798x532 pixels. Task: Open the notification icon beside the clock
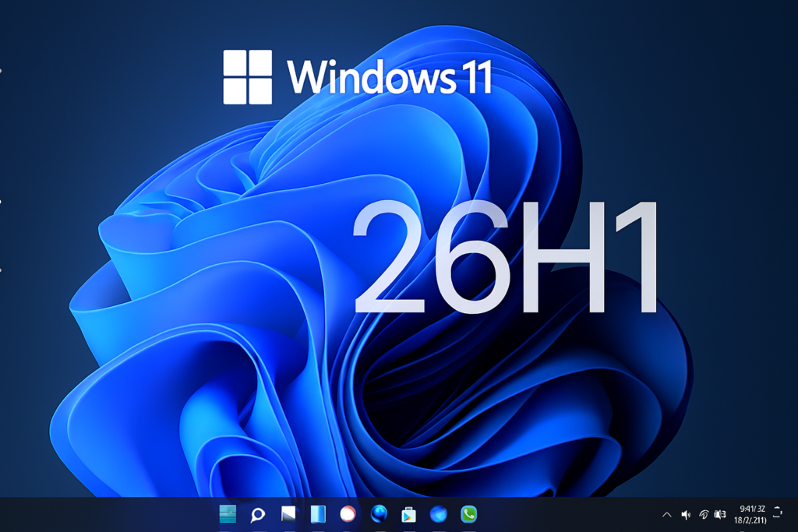[777, 512]
